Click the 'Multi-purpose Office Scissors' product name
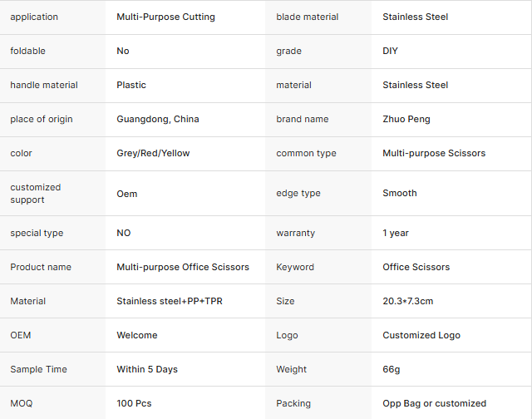Viewport: 532px width, 419px height. 183,267
